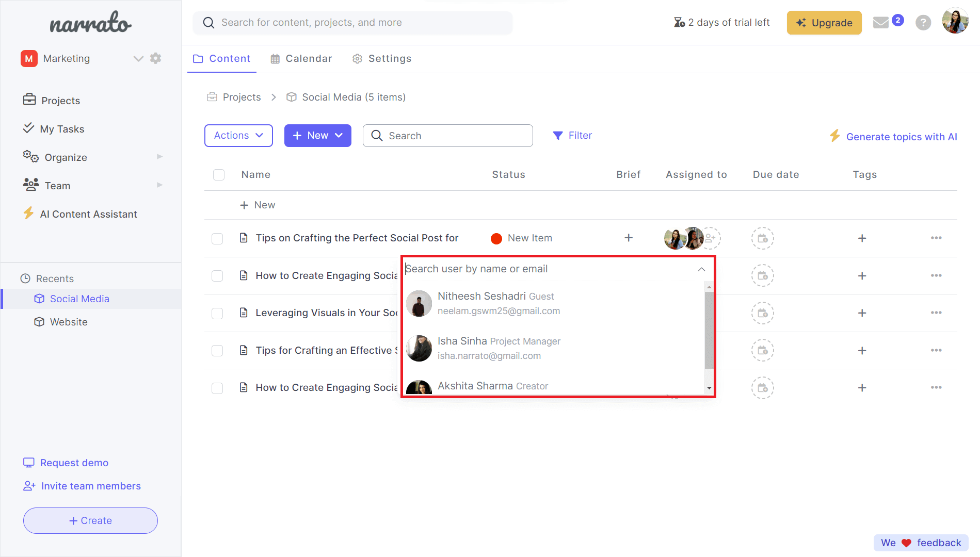
Task: Select Akshita Sharma Creator user
Action: tap(554, 386)
